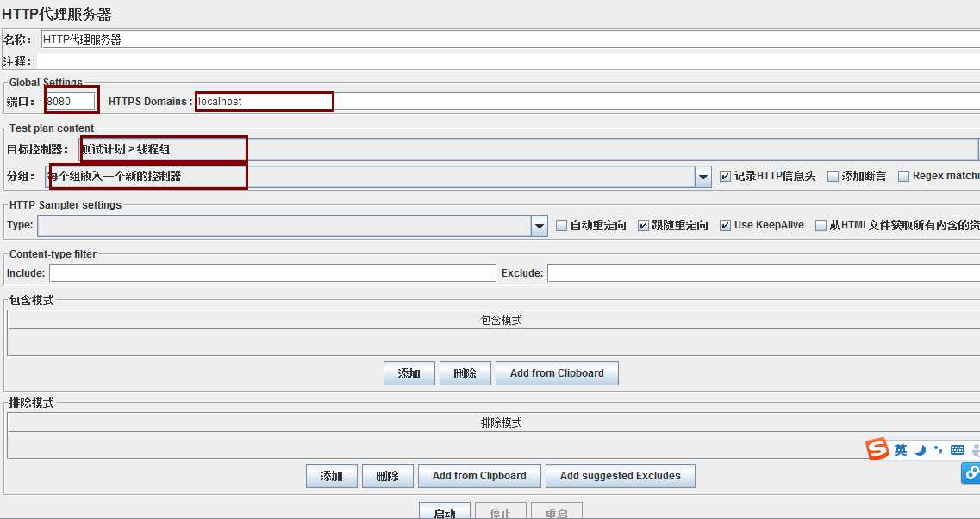
Task: Click 添加 under 排除模式
Action: point(331,476)
